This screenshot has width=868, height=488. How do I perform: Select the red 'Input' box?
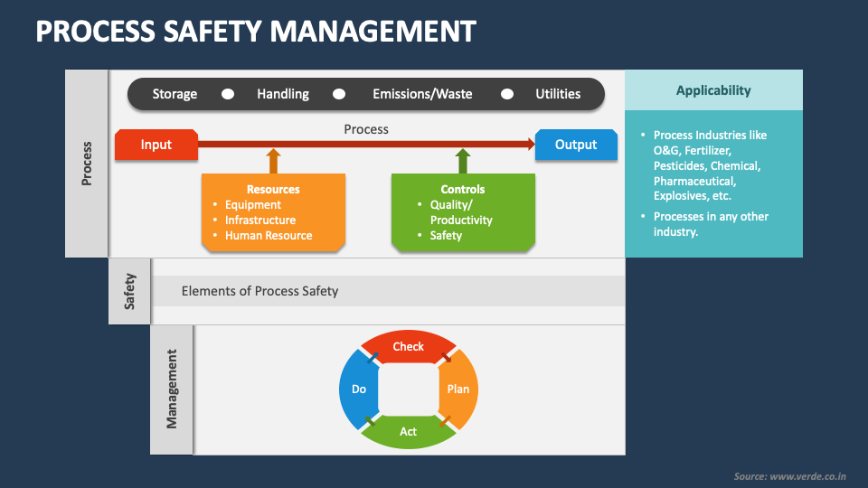(x=156, y=145)
